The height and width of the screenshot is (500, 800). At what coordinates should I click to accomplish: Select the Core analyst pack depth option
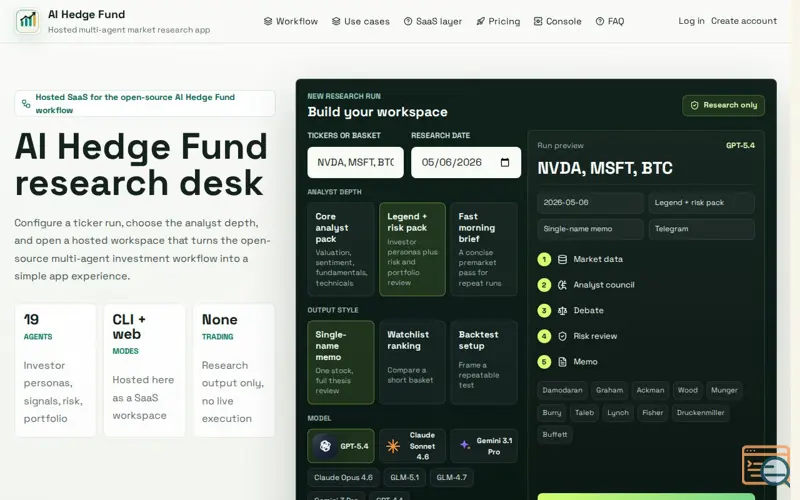point(341,249)
